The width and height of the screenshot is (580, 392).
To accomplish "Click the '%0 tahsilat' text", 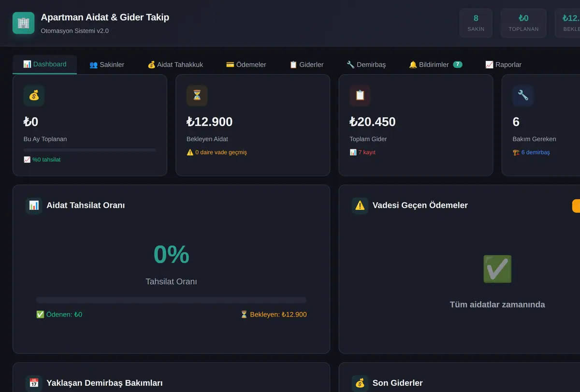I will tap(42, 160).
